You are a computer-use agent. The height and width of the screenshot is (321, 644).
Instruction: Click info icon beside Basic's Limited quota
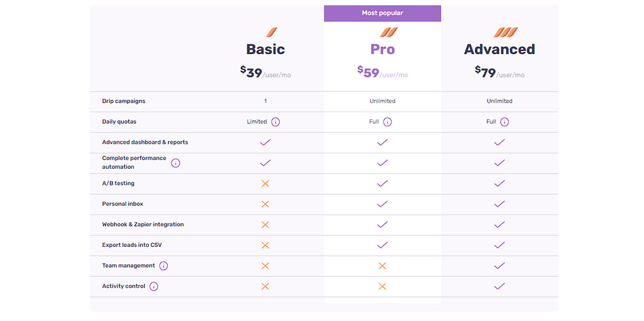pyautogui.click(x=276, y=122)
